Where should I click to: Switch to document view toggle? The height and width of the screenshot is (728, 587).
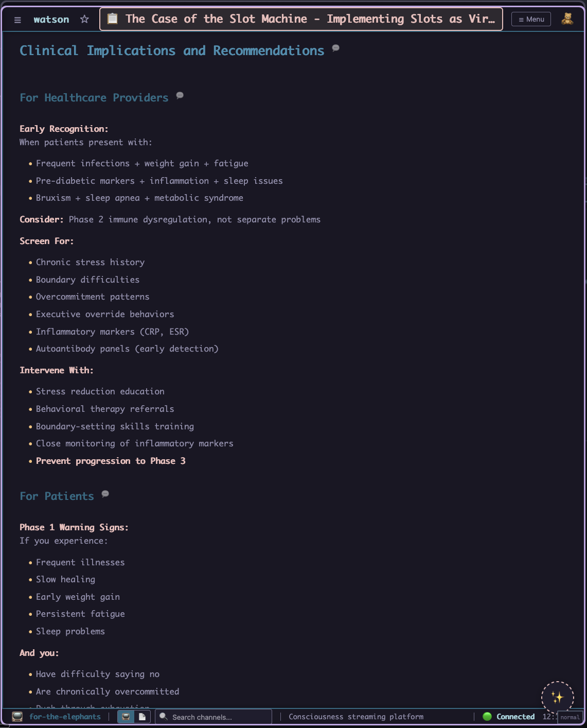(x=143, y=717)
